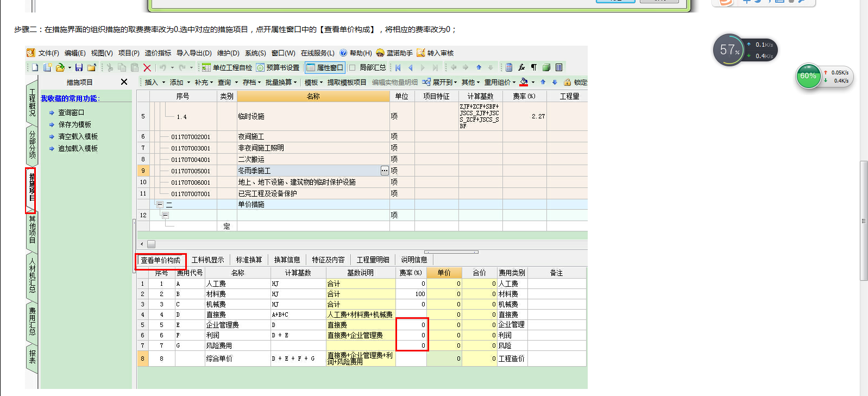Click the 查询窗口 link

(x=71, y=112)
